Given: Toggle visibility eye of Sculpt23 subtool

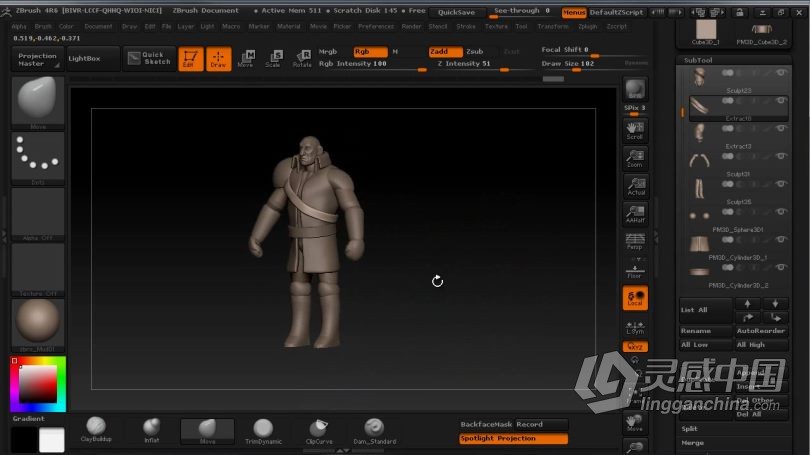Looking at the screenshot, I should [781, 73].
